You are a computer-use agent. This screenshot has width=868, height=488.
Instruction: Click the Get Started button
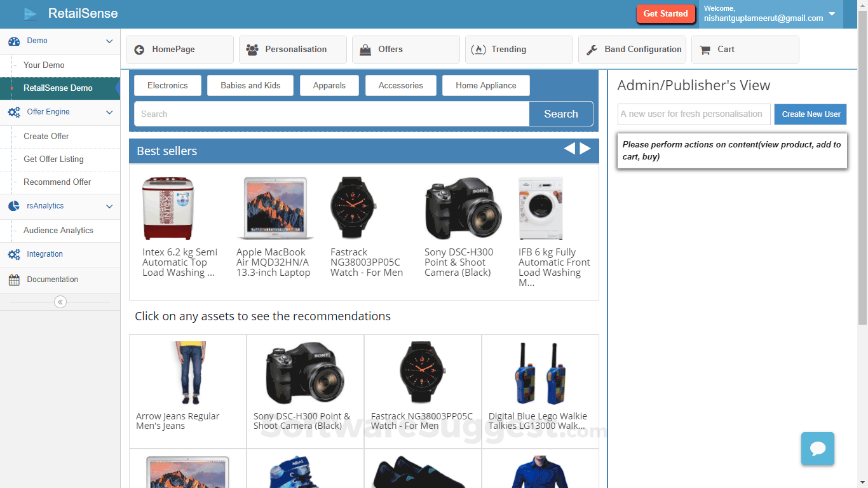[665, 13]
